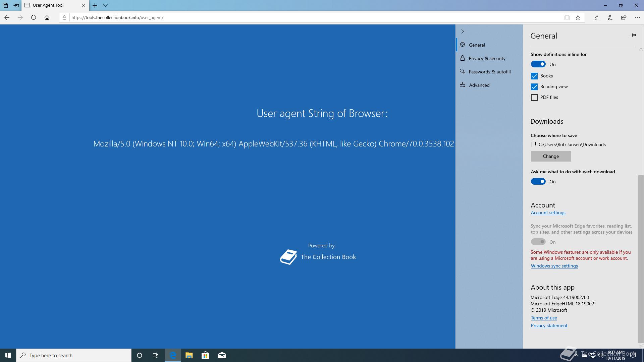
Task: Toggle Ask me what to do with each download
Action: pos(538,182)
